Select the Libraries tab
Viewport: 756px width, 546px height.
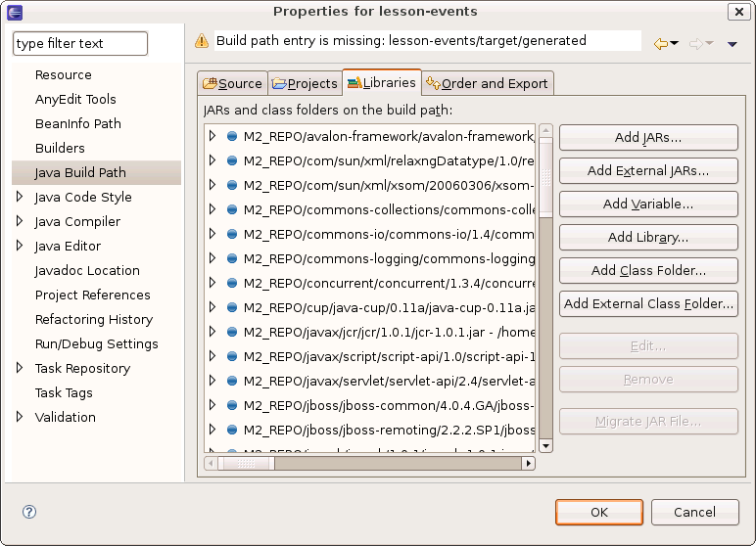click(x=382, y=82)
